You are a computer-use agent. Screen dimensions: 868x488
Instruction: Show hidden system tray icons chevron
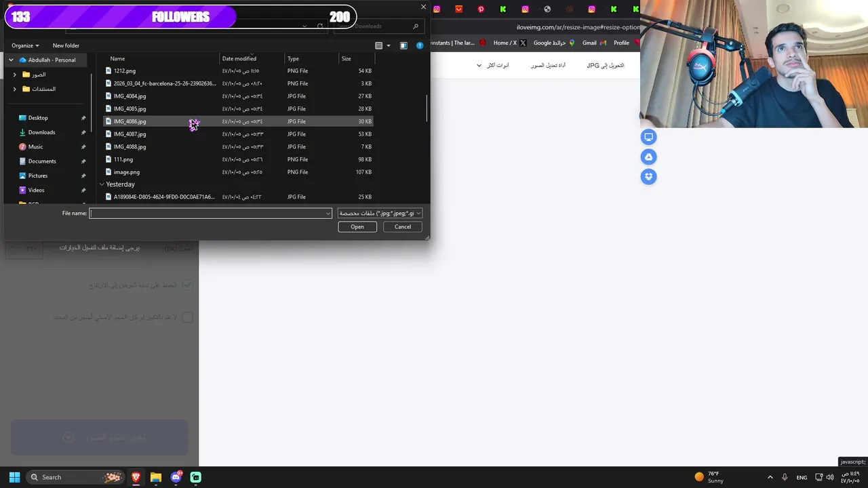point(770,477)
